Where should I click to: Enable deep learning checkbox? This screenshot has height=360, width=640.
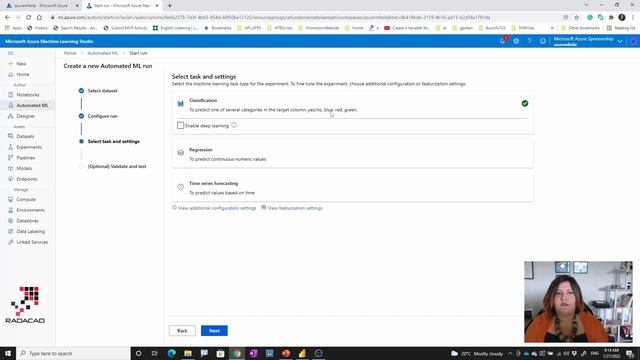click(x=180, y=125)
